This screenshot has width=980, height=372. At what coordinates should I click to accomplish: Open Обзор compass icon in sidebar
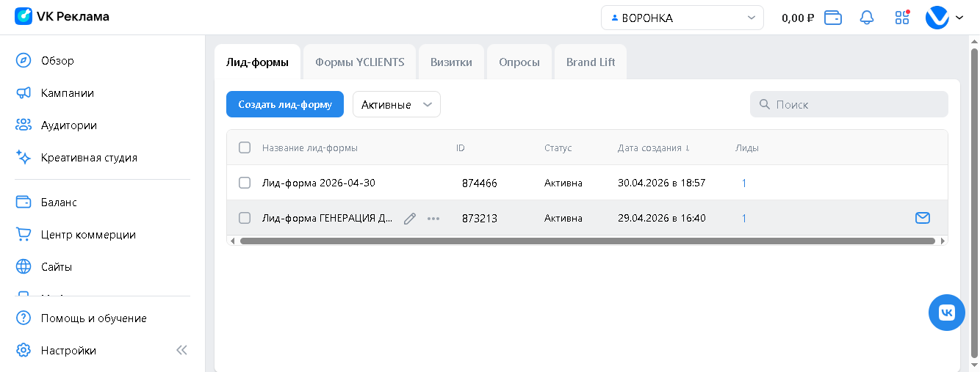click(24, 60)
